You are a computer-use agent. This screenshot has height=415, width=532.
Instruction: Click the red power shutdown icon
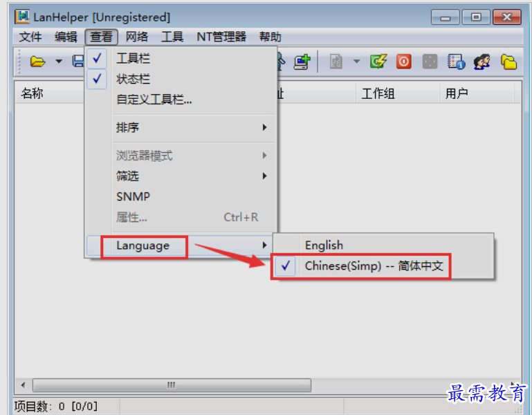click(x=404, y=62)
